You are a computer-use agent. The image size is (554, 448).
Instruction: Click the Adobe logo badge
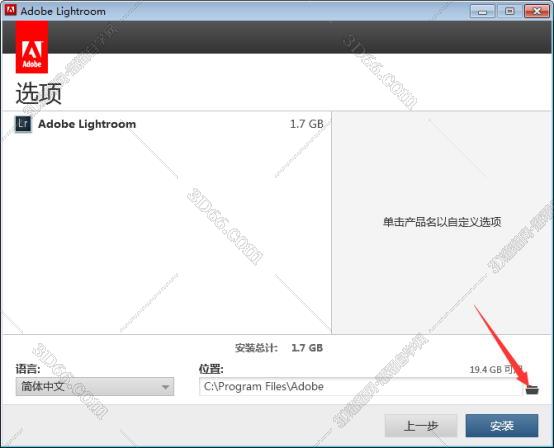tap(32, 47)
